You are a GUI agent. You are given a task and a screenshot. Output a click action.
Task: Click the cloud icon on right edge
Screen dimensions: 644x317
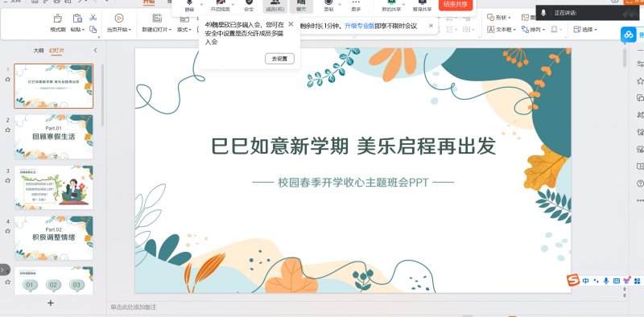pos(629,35)
